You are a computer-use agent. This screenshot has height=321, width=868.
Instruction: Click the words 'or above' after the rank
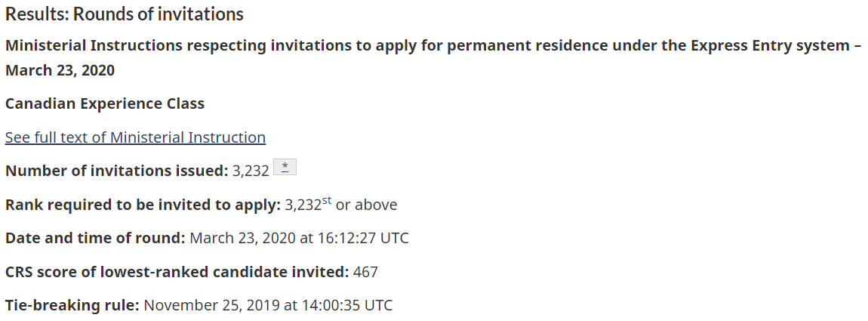tap(366, 205)
